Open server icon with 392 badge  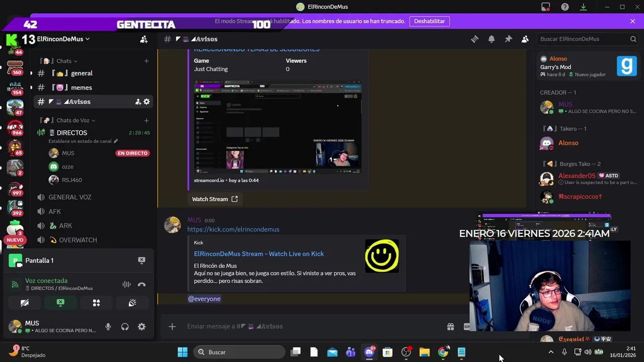(15, 207)
